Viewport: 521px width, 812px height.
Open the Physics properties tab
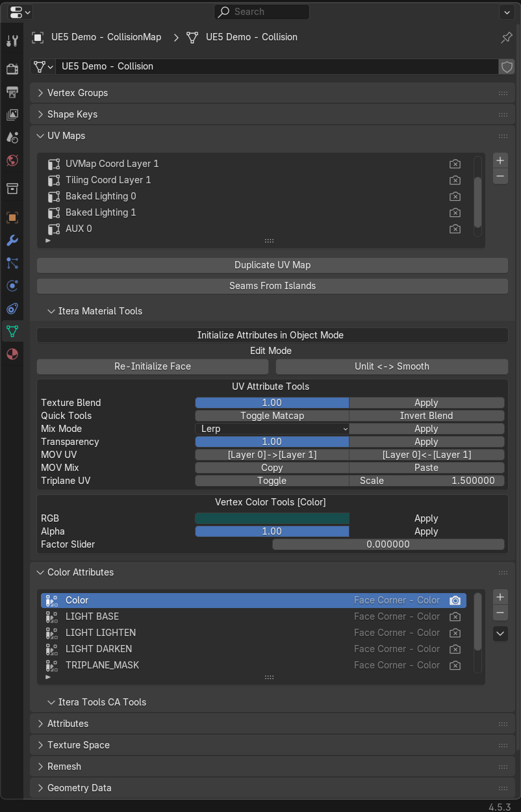click(x=12, y=286)
